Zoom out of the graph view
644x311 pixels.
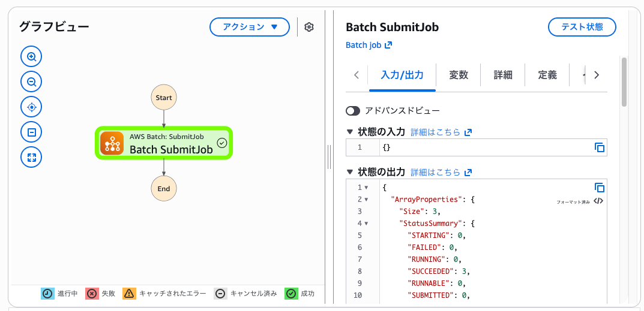pos(31,82)
